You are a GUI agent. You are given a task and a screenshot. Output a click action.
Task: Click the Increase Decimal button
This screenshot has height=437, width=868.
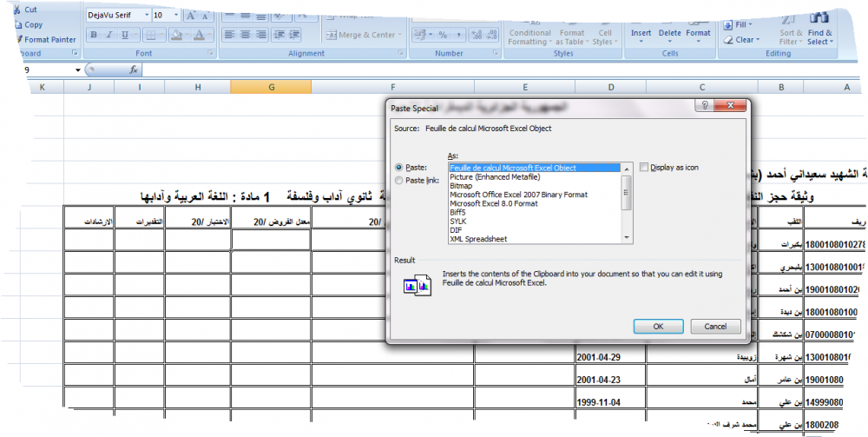[476, 35]
